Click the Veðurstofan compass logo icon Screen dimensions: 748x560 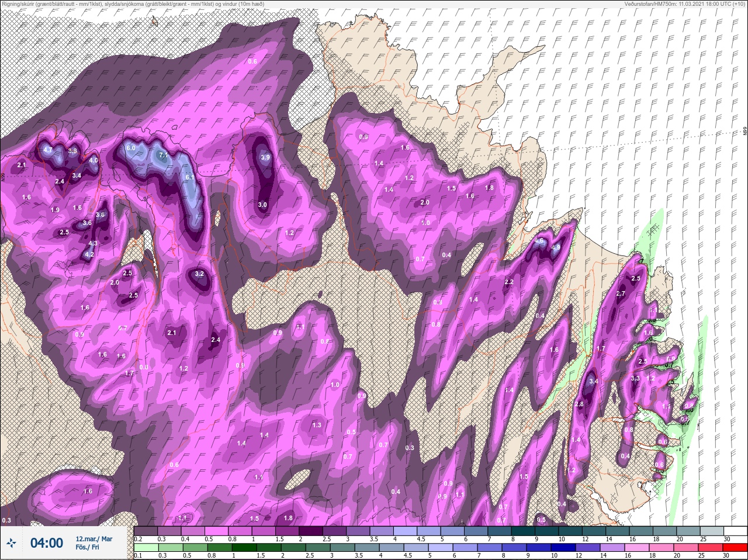point(11,544)
